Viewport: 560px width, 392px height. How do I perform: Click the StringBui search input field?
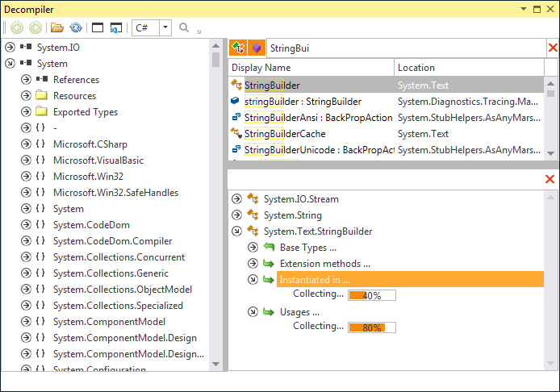coord(403,48)
